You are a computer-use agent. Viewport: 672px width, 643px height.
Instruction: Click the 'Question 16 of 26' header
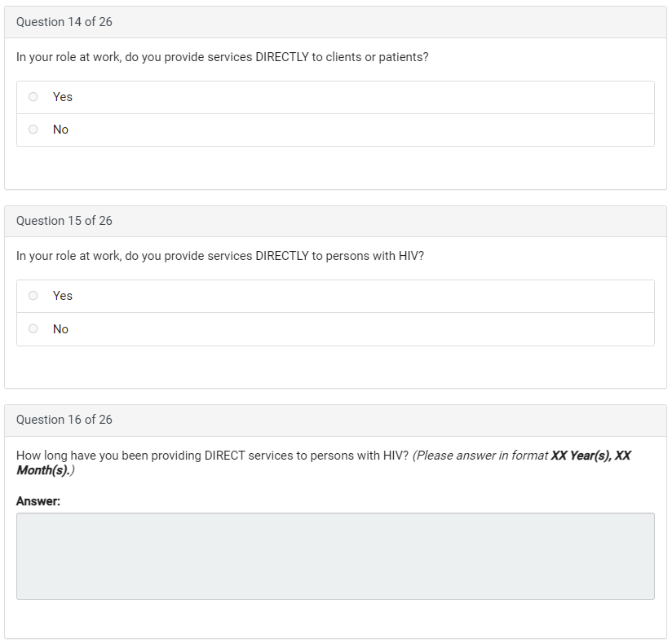(x=64, y=420)
